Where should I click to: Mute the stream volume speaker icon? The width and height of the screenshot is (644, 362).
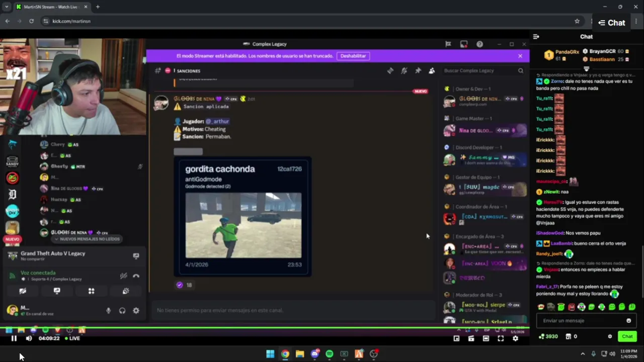click(29, 338)
